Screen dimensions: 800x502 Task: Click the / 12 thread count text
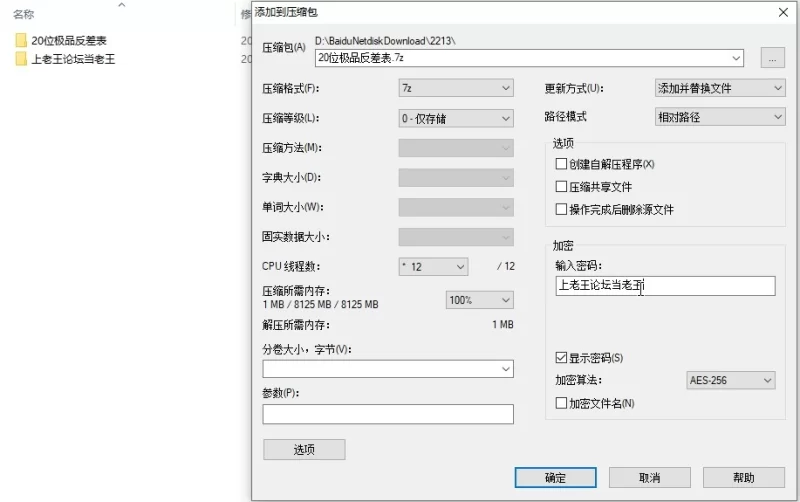[506, 266]
